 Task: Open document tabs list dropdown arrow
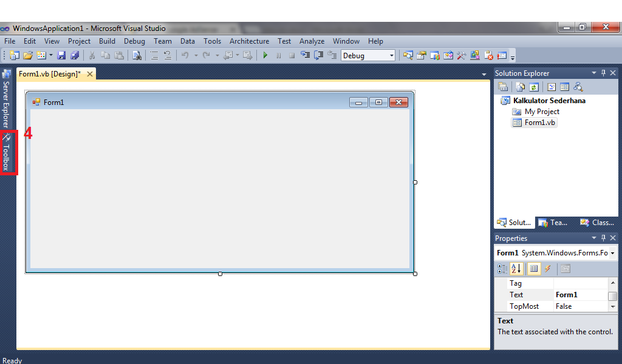click(x=484, y=75)
